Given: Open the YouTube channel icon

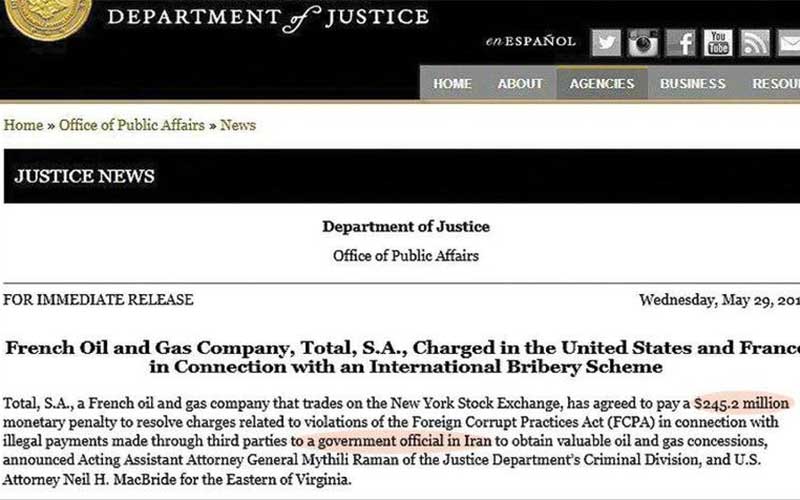Looking at the screenshot, I should [x=717, y=42].
